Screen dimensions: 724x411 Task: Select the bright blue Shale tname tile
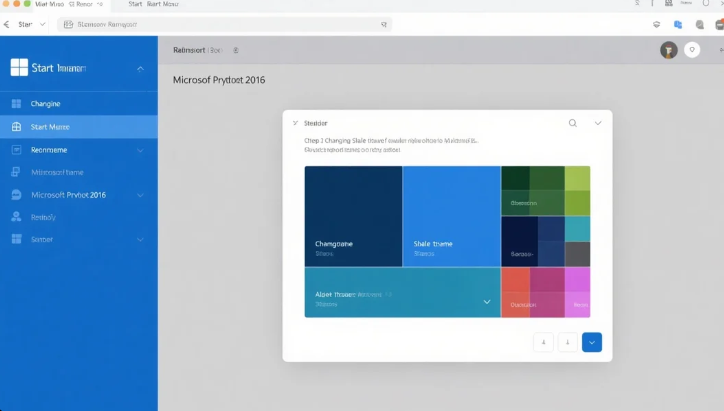point(452,216)
